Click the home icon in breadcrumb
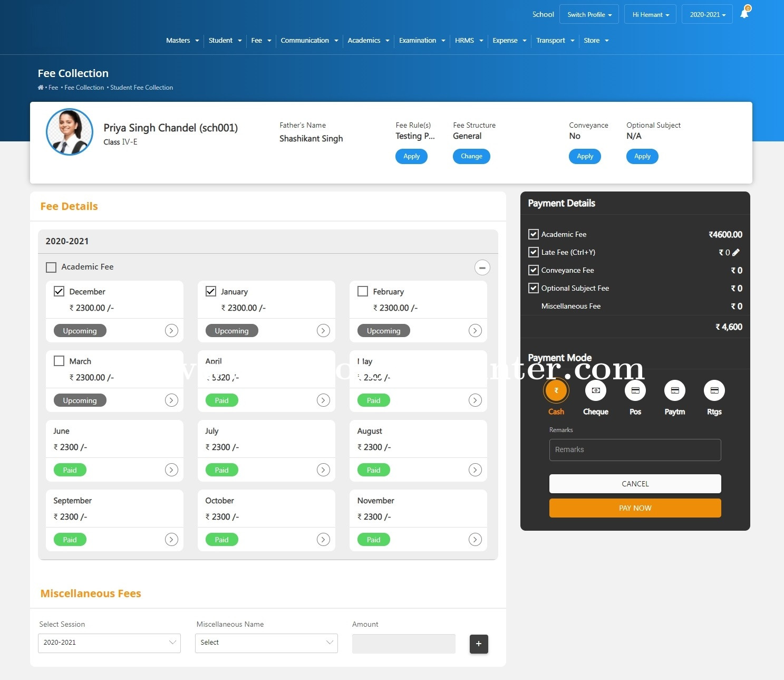Viewport: 784px width, 680px height. pos(41,88)
